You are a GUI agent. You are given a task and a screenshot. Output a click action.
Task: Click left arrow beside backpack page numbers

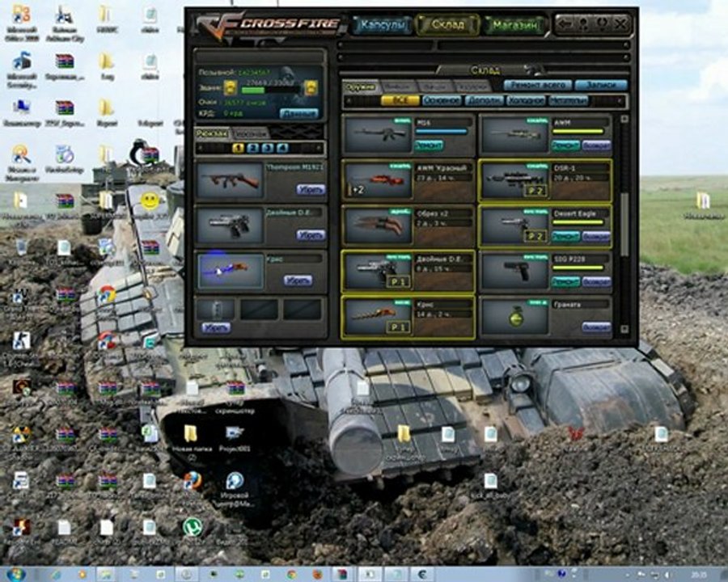(201, 149)
